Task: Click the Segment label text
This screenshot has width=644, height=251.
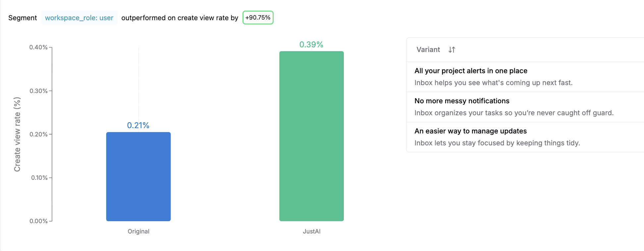Action: pos(23,18)
